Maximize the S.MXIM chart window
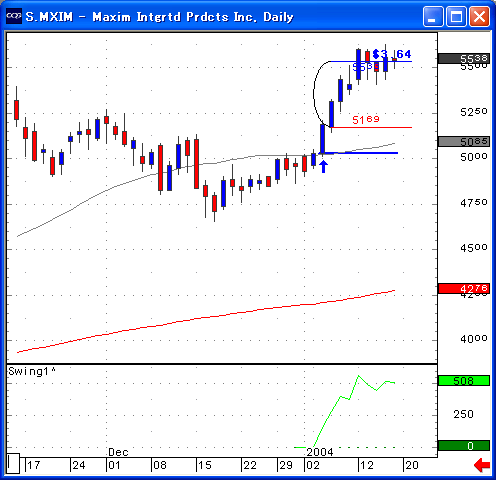The width and height of the screenshot is (496, 480). 456,16
